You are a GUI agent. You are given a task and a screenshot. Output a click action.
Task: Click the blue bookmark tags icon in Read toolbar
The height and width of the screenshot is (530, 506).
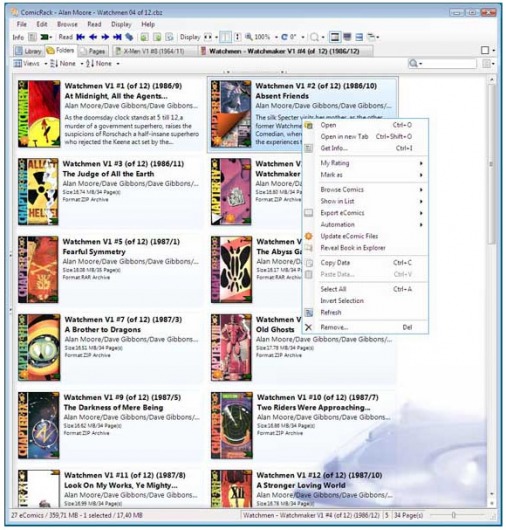pyautogui.click(x=129, y=37)
